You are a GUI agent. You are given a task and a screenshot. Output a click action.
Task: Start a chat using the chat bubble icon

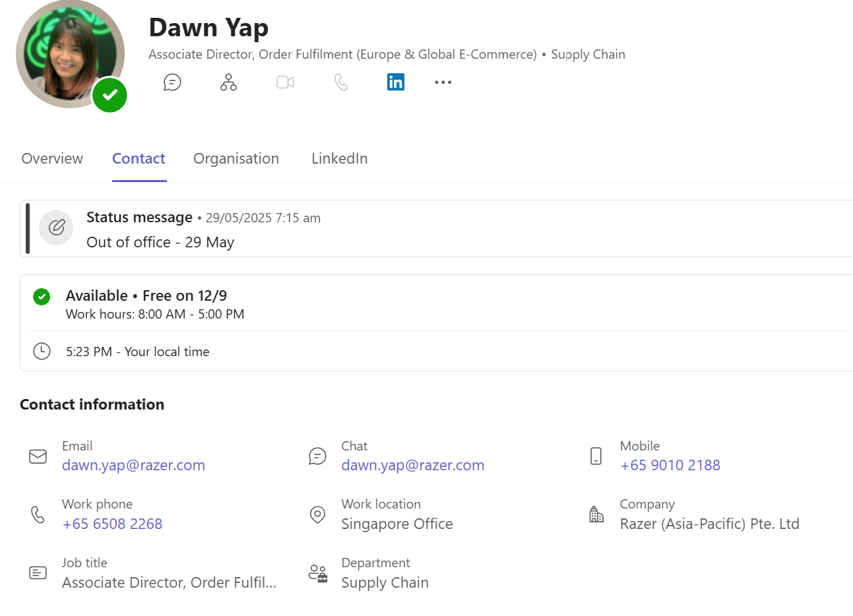coord(172,82)
